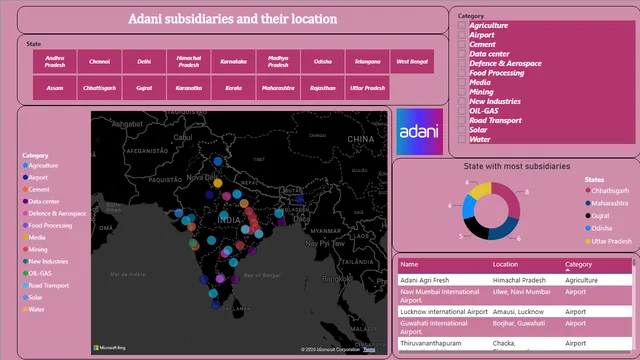640x360 pixels.
Task: Highlight Data center in map legend
Action: [41, 201]
